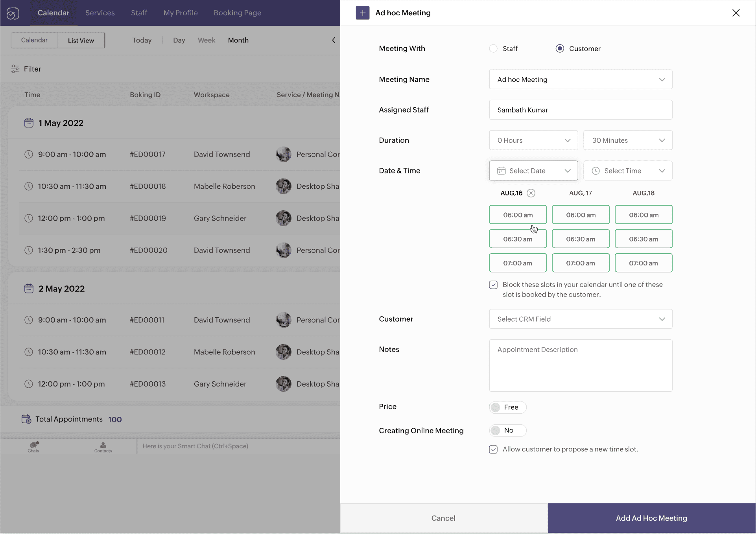Click previous month chevron arrow
The width and height of the screenshot is (756, 534).
[334, 40]
